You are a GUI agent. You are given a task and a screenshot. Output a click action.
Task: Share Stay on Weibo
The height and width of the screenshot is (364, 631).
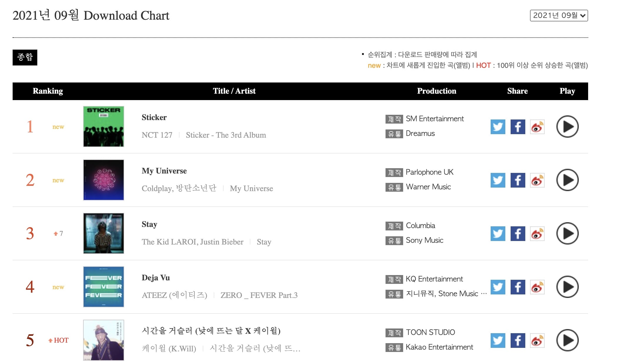(x=537, y=234)
